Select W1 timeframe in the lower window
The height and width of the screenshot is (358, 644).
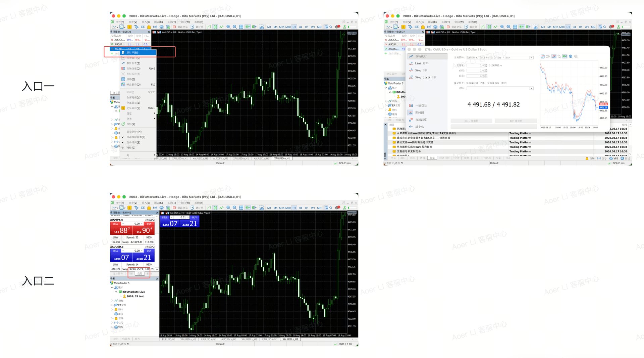point(313,208)
